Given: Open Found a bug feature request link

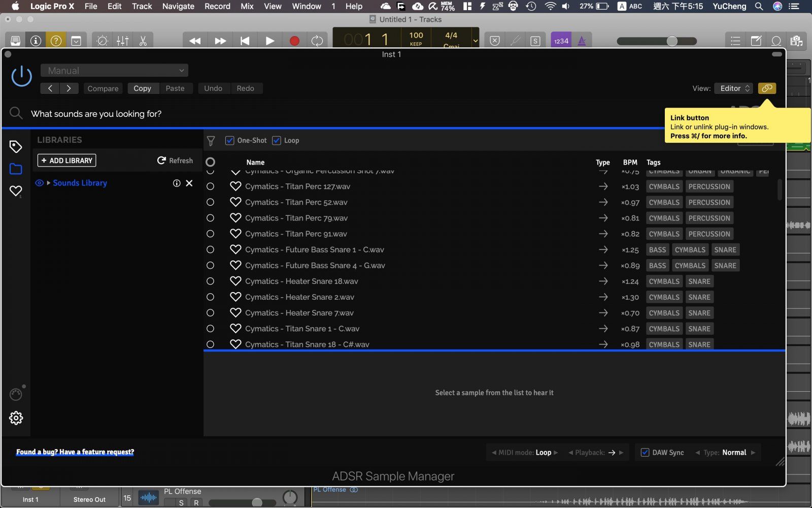Looking at the screenshot, I should (75, 452).
